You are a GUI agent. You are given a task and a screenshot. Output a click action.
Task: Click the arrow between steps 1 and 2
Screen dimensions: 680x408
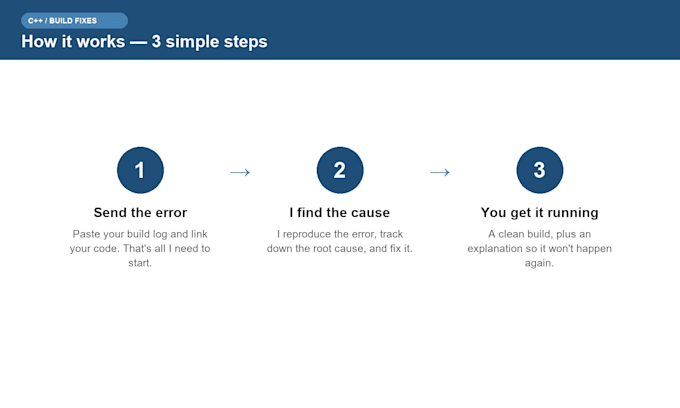tap(240, 173)
